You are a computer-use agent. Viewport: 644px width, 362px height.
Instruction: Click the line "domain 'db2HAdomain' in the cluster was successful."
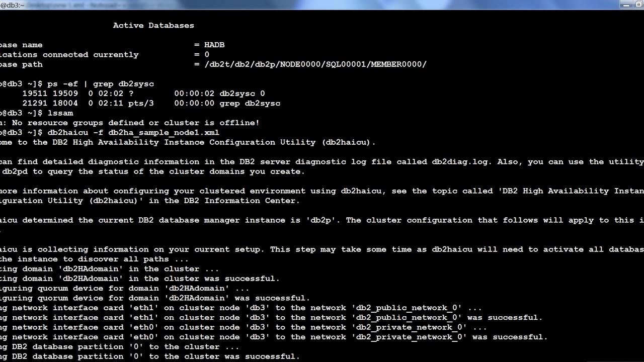point(140,279)
